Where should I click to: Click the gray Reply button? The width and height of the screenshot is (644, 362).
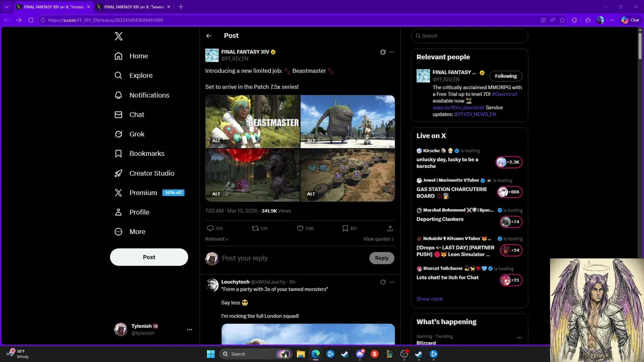pos(381,258)
